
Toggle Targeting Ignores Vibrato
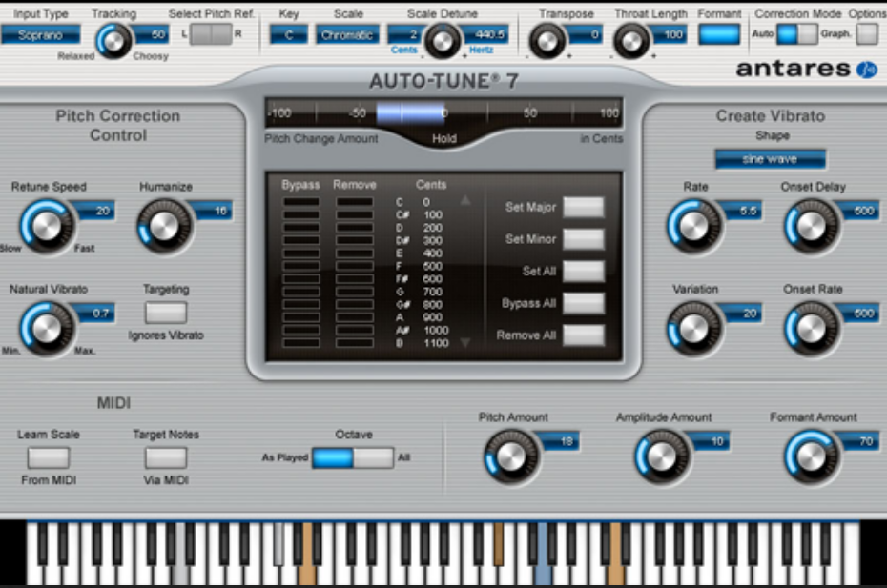tap(166, 313)
